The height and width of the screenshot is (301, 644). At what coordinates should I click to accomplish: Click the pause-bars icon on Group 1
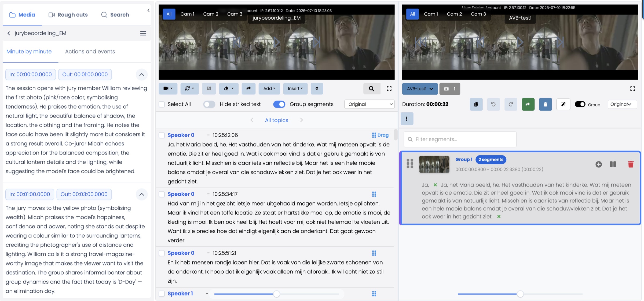pos(613,164)
